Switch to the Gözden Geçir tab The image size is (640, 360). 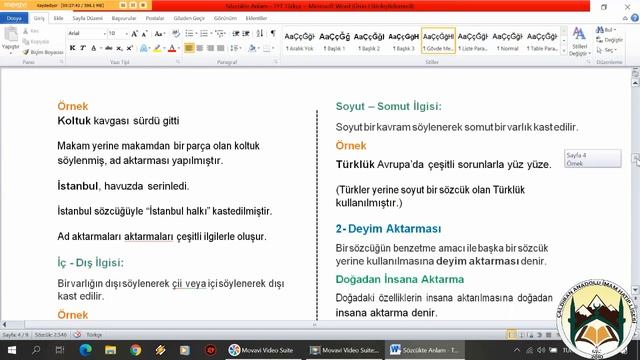[189, 18]
